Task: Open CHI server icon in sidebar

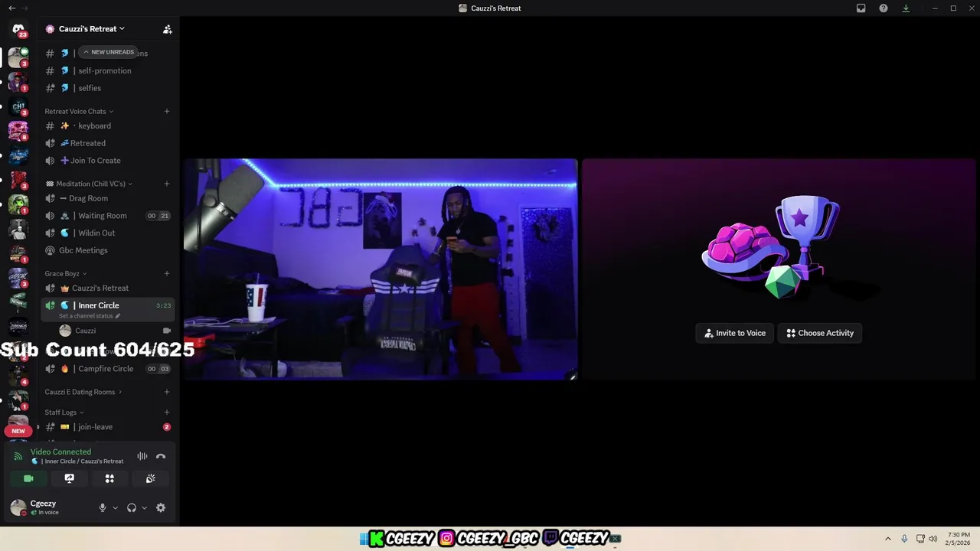Action: point(18,106)
